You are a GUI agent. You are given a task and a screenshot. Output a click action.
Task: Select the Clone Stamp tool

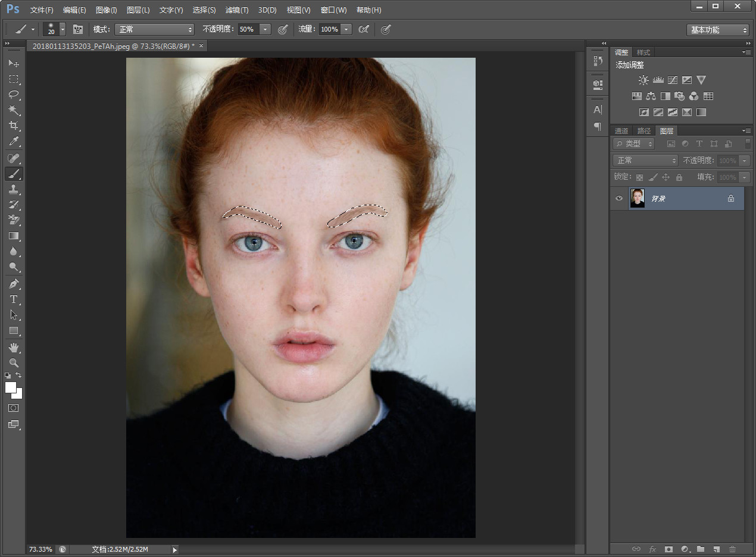(14, 189)
